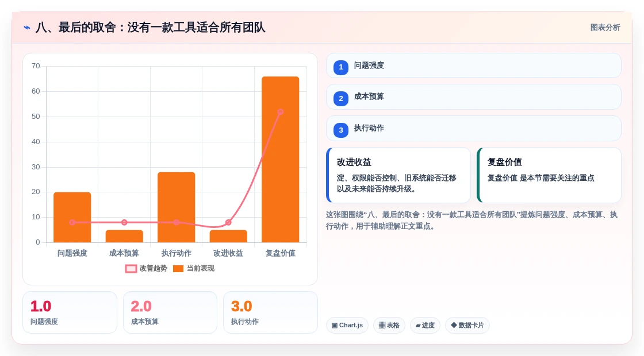Click the 当前表现 legend label
Image resolution: width=644 pixels, height=356 pixels.
201,268
